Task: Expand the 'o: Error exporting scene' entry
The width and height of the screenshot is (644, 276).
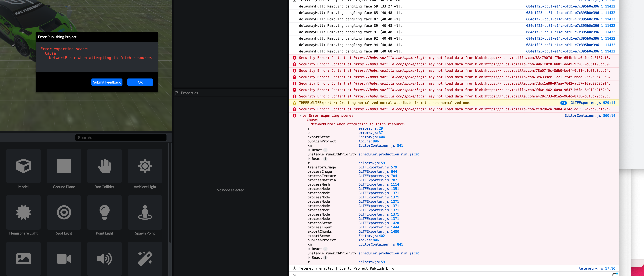Action: tap(300, 116)
